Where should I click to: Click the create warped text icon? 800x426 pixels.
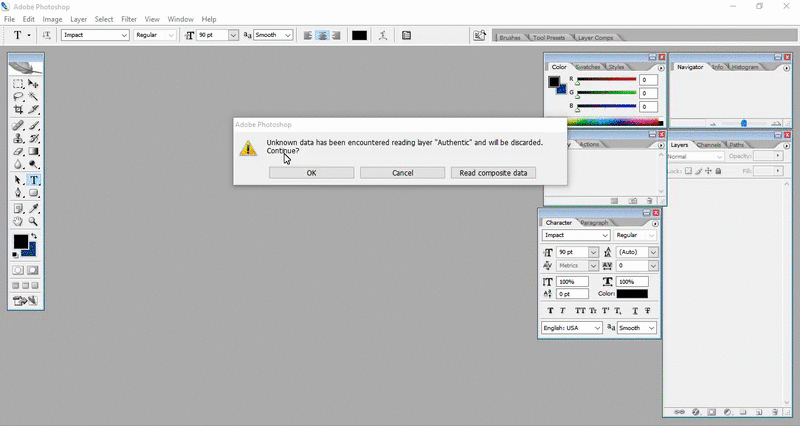(383, 35)
